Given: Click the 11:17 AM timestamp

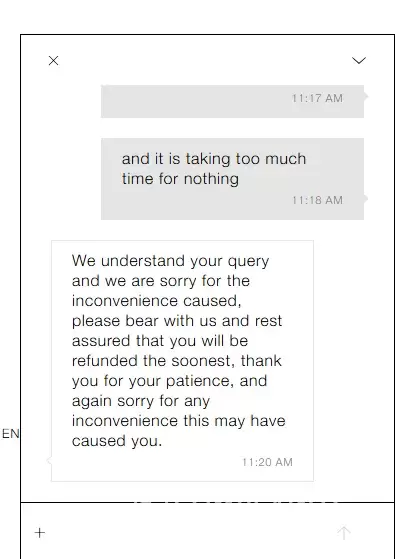Looking at the screenshot, I should (317, 98).
